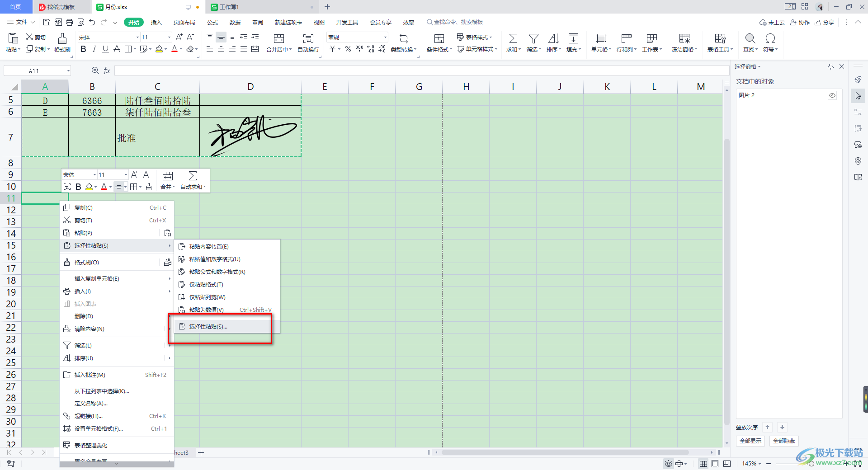Click the Print icon in quick access toolbar

(69, 22)
